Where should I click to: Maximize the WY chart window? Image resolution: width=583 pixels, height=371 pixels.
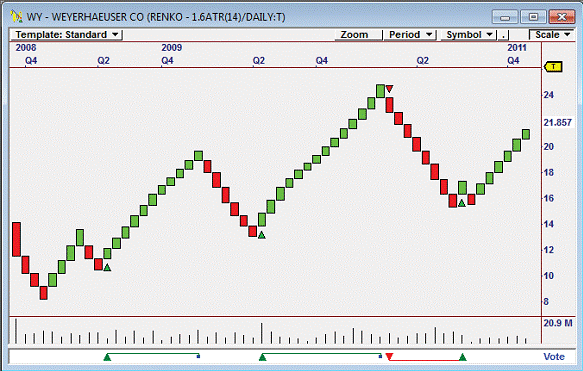533,17
